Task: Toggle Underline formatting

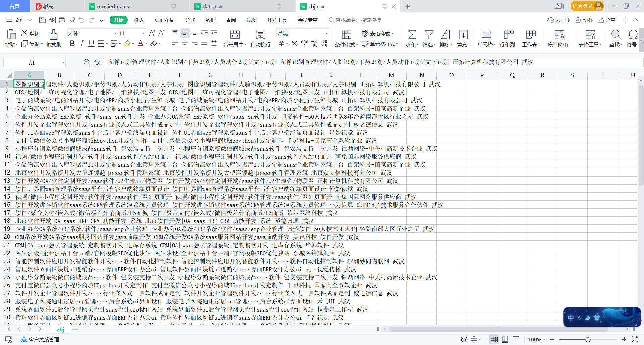Action: [91, 43]
